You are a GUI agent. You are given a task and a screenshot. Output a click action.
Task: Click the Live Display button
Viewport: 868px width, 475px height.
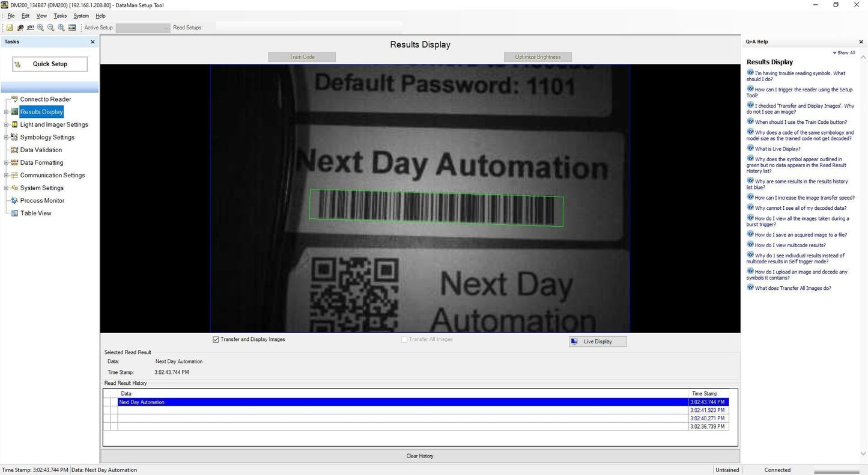[598, 342]
